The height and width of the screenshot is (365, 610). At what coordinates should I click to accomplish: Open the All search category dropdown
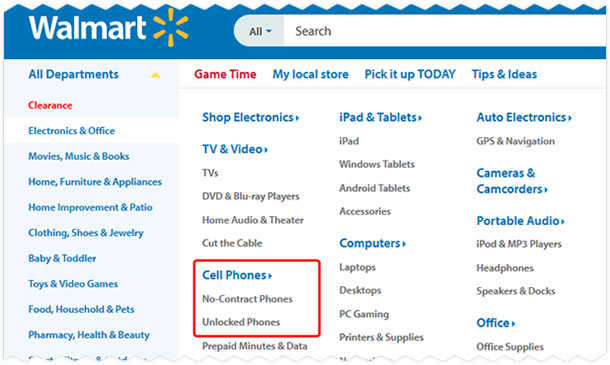pos(260,31)
